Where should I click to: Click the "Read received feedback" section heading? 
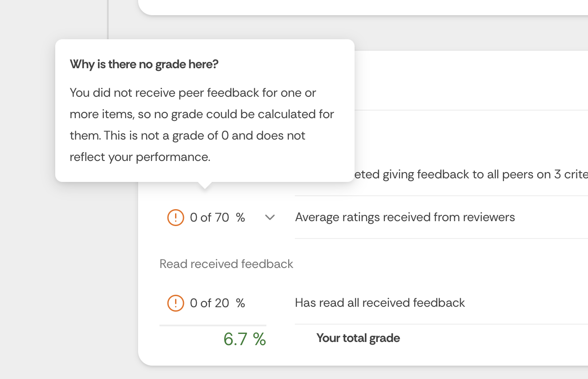coord(226,264)
